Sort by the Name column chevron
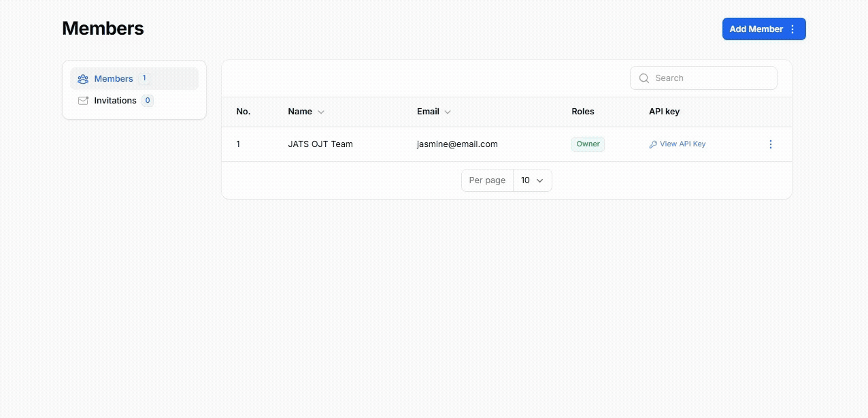The image size is (868, 418). (x=321, y=112)
